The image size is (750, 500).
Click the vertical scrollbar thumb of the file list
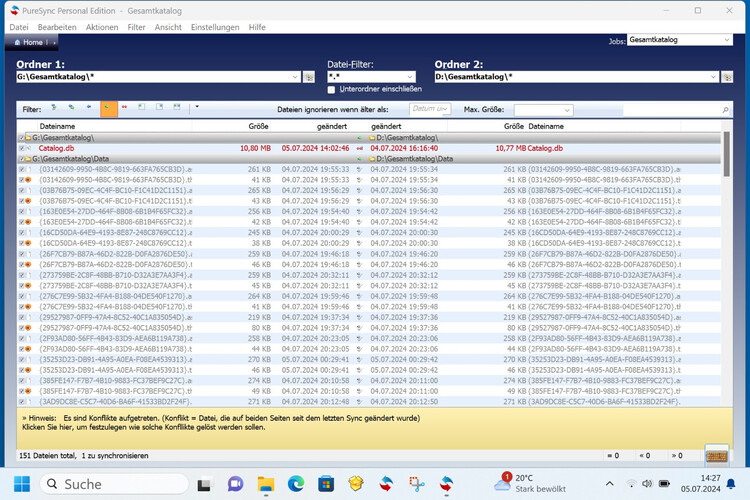pos(727,154)
